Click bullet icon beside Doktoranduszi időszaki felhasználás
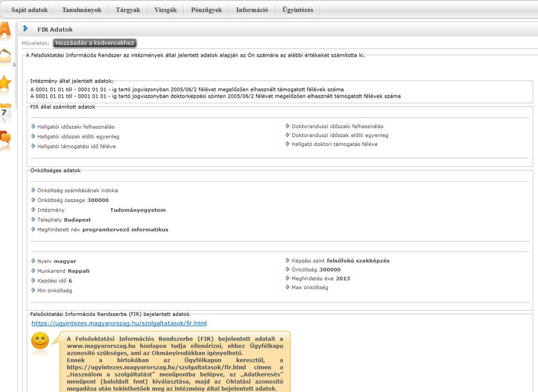This screenshot has width=538, height=392. tap(287, 126)
